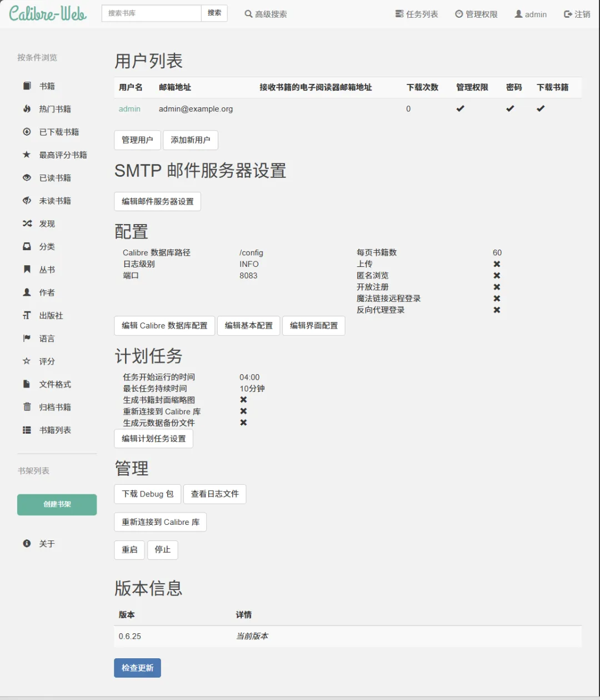Click the 已读书籍 eye icon
This screenshot has width=600, height=700.
(x=27, y=178)
